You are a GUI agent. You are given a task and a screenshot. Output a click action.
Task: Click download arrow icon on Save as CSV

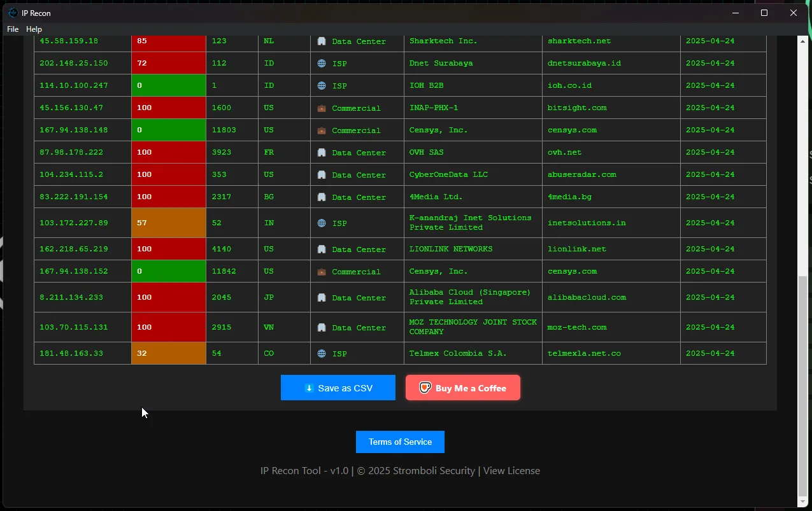coord(309,388)
